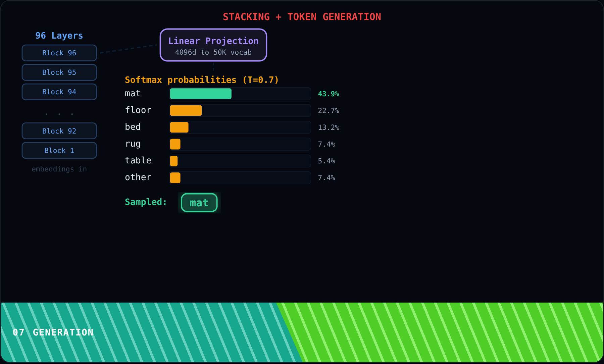Click the Softmax probabilities heading
Viewport: 604px width, 364px height.
(x=202, y=80)
